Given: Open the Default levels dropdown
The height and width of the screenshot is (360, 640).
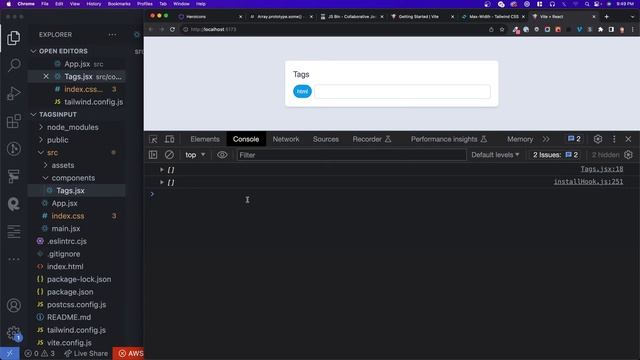Looking at the screenshot, I should pyautogui.click(x=495, y=155).
